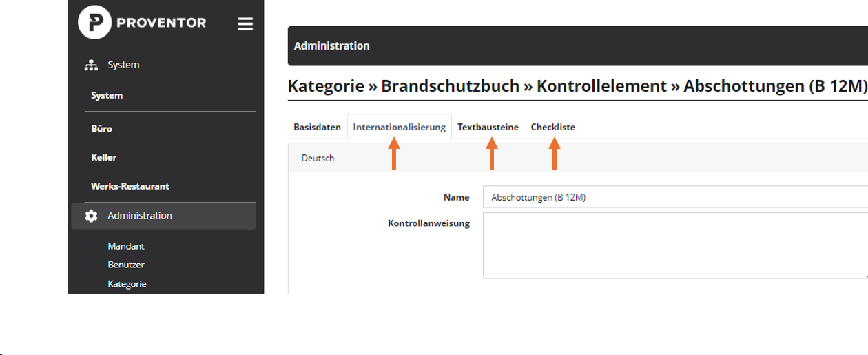Open the Kategorie submenu link
868x355 pixels.
coord(127,283)
